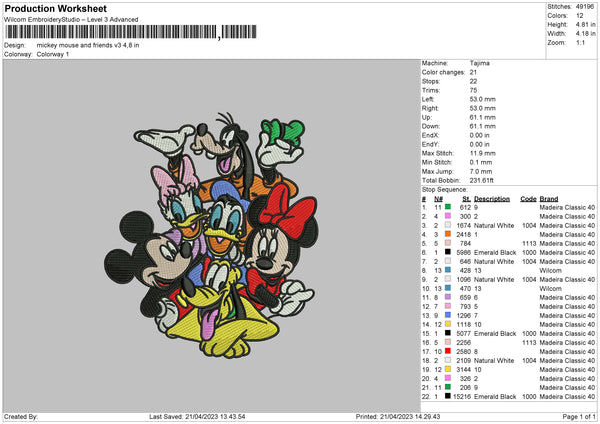
Task: Click green swatch in stop row 21 (206 stitches)
Action: [x=448, y=387]
